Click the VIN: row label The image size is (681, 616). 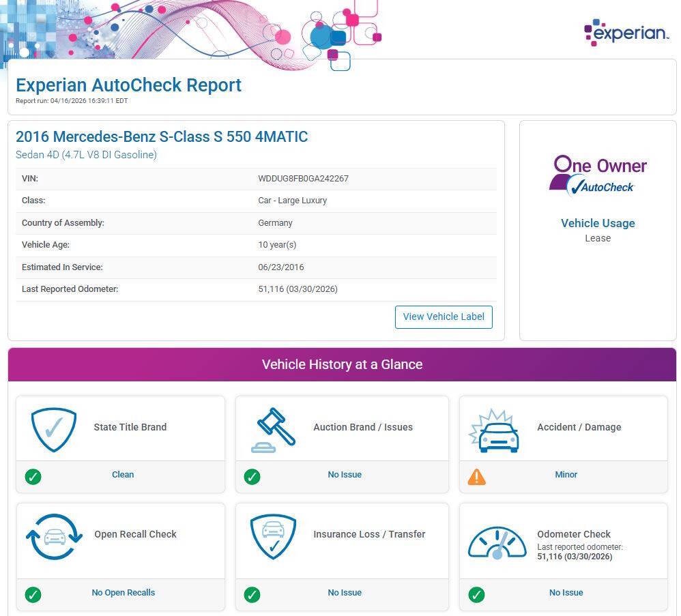coord(30,179)
